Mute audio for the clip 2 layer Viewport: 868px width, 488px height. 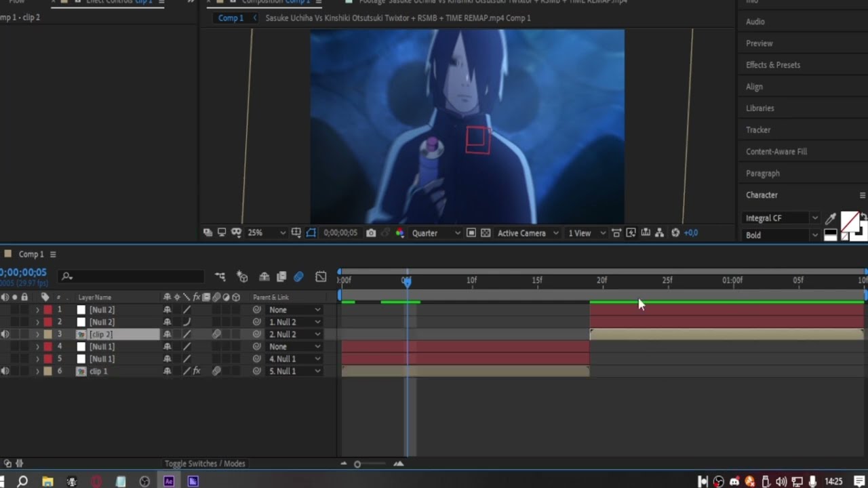click(5, 334)
